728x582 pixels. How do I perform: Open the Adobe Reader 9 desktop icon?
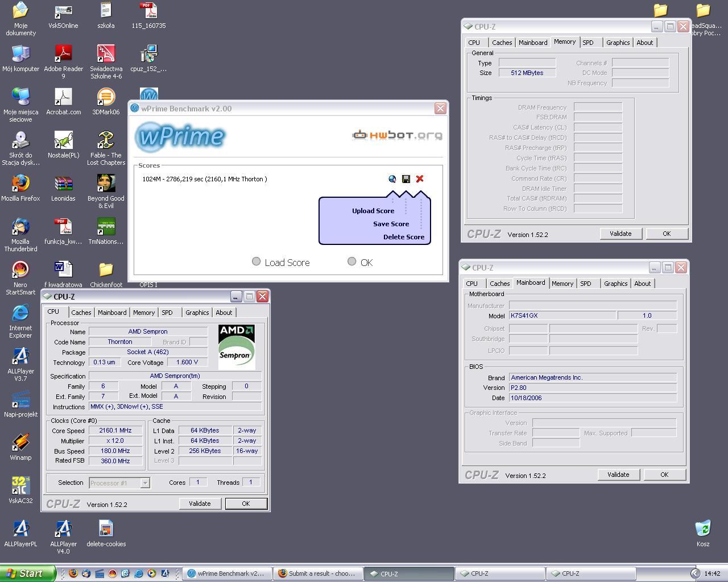tap(63, 62)
